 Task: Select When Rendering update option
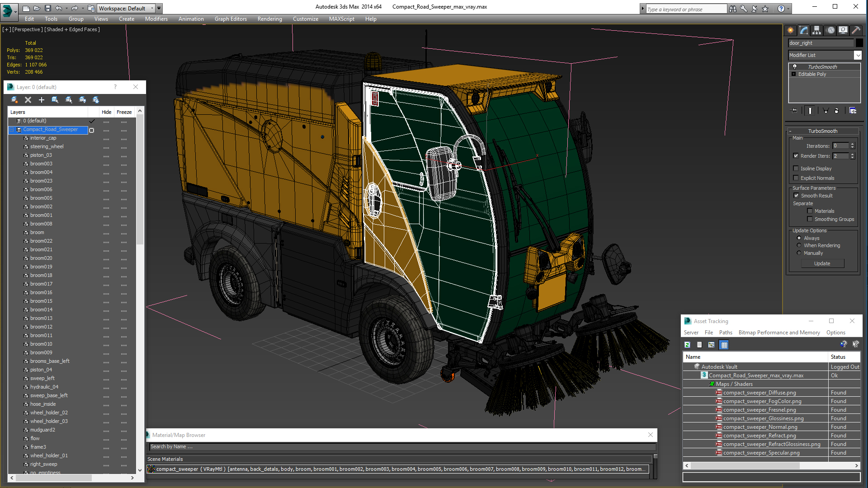pyautogui.click(x=799, y=245)
